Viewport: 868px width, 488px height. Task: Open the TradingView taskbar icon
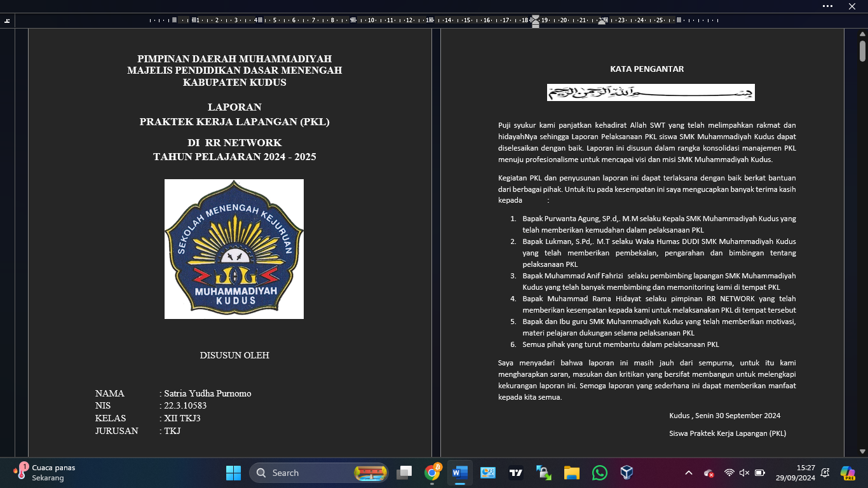coord(516,473)
